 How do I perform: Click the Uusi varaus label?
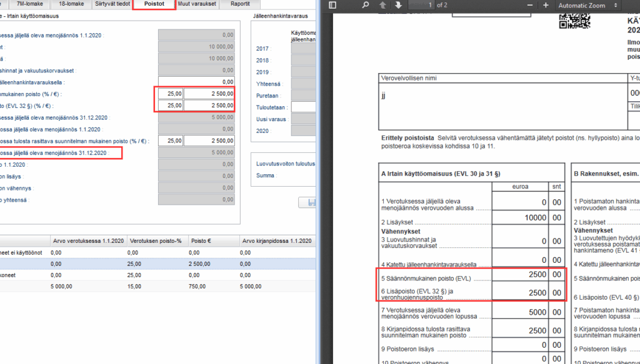(271, 119)
